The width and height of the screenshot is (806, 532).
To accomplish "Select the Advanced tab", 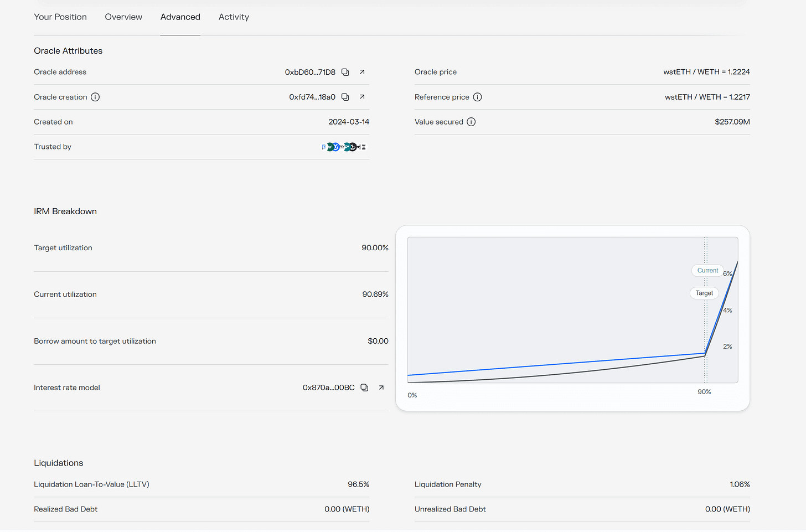I will tap(180, 17).
